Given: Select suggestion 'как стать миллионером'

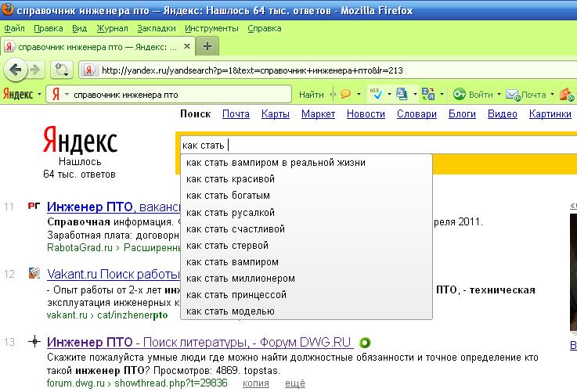Looking at the screenshot, I should tap(307, 279).
